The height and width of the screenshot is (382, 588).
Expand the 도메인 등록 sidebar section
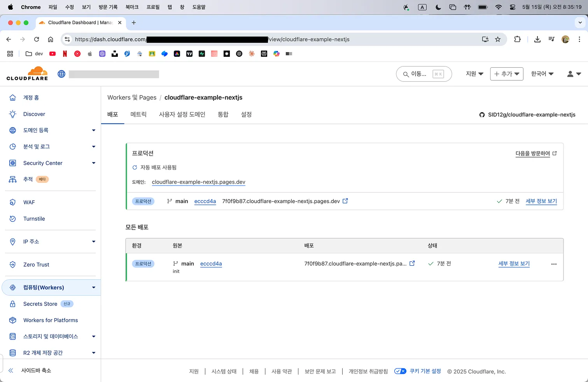tap(93, 130)
